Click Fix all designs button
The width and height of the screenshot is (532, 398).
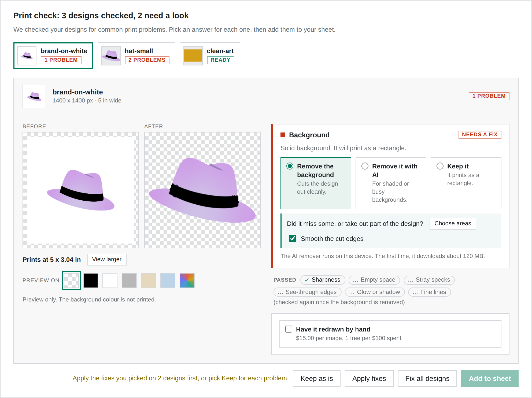tap(427, 378)
